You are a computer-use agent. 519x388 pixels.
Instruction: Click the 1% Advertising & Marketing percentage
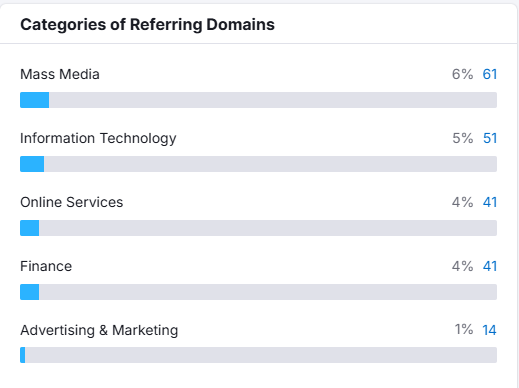[x=464, y=329]
